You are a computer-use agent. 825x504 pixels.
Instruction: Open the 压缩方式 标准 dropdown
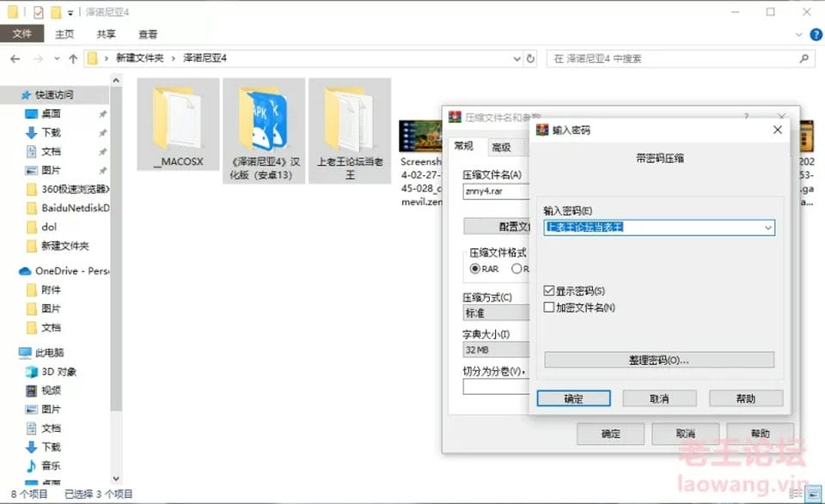click(496, 313)
